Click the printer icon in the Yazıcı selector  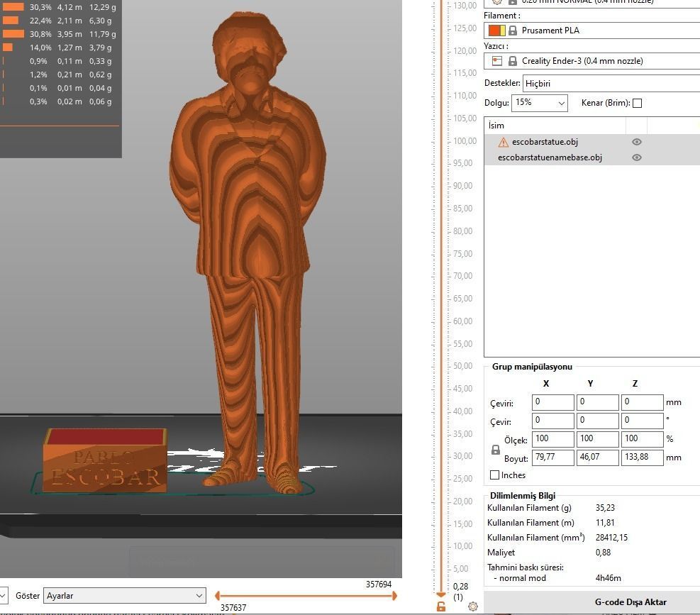click(497, 61)
